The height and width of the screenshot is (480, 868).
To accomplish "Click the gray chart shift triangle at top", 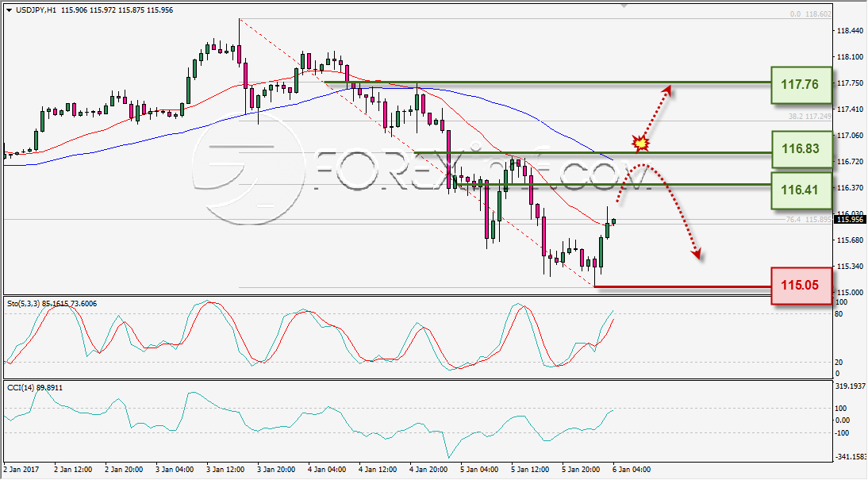I will [624, 5].
